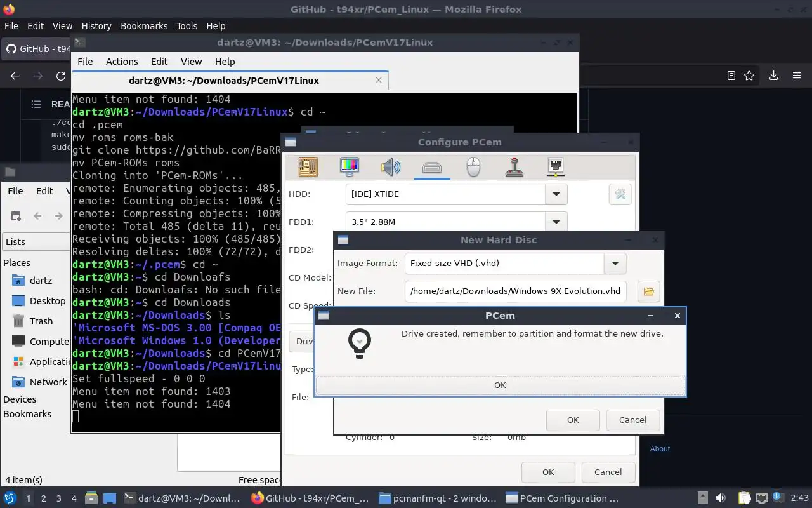Click show desktop icon on taskbar
Image resolution: width=812 pixels, height=508 pixels.
pyautogui.click(x=109, y=498)
